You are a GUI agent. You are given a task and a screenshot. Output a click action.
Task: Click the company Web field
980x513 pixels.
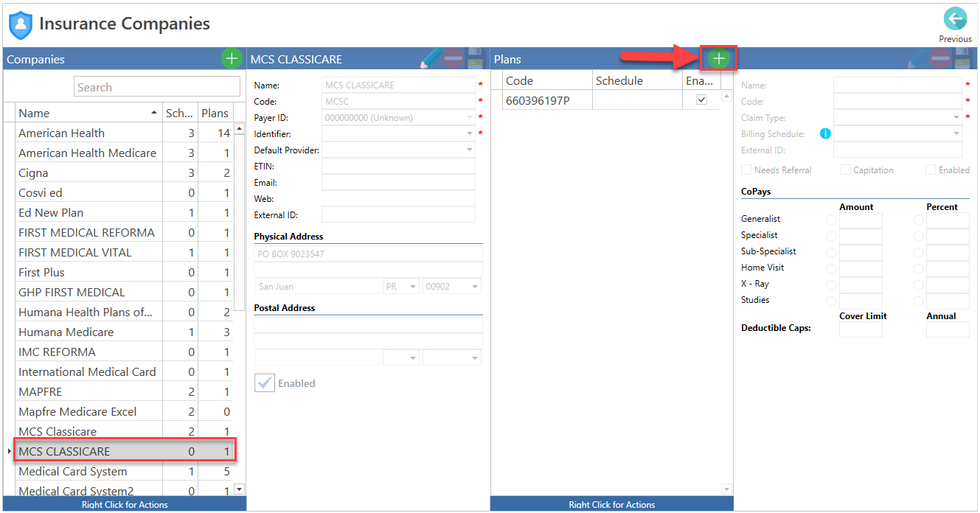398,198
